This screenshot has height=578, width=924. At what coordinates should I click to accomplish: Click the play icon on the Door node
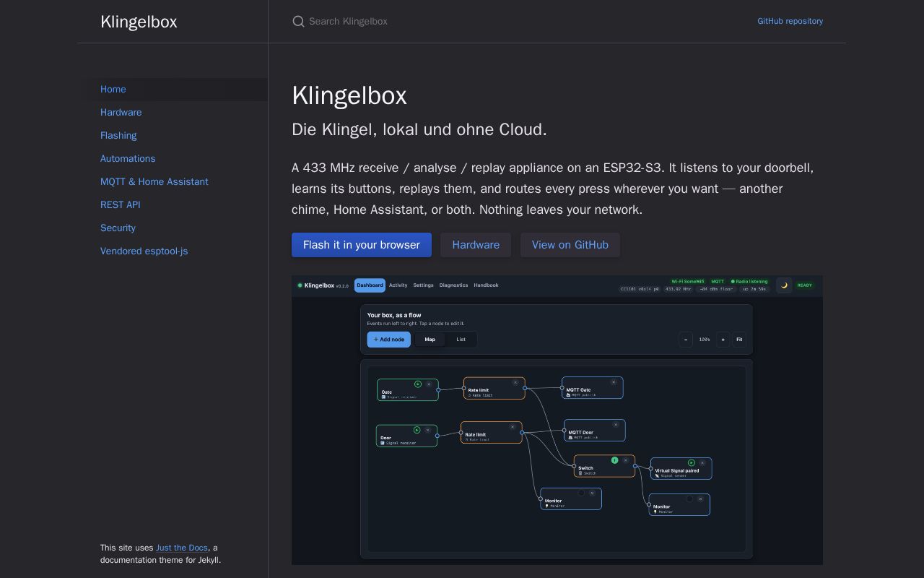tap(417, 430)
